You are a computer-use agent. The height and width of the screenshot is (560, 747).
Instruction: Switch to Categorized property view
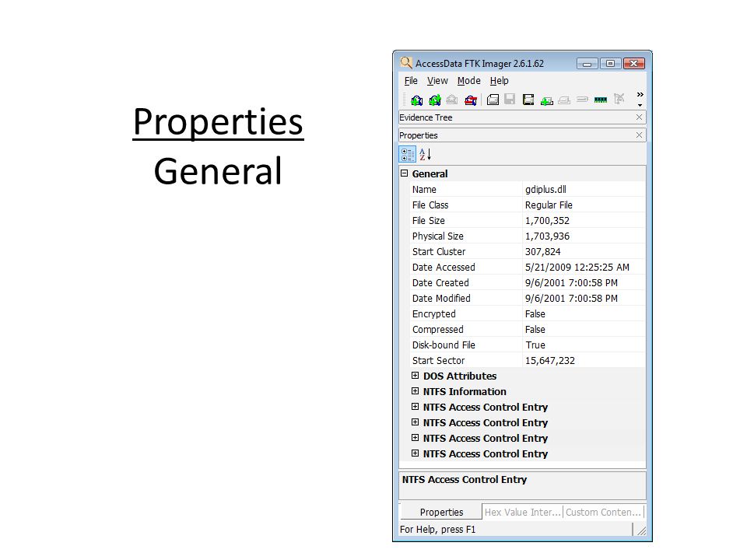point(407,154)
